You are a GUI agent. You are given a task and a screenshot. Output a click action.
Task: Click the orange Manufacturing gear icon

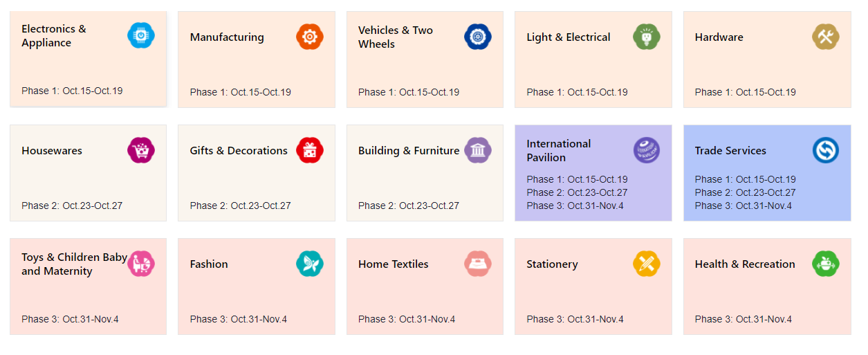tap(309, 37)
